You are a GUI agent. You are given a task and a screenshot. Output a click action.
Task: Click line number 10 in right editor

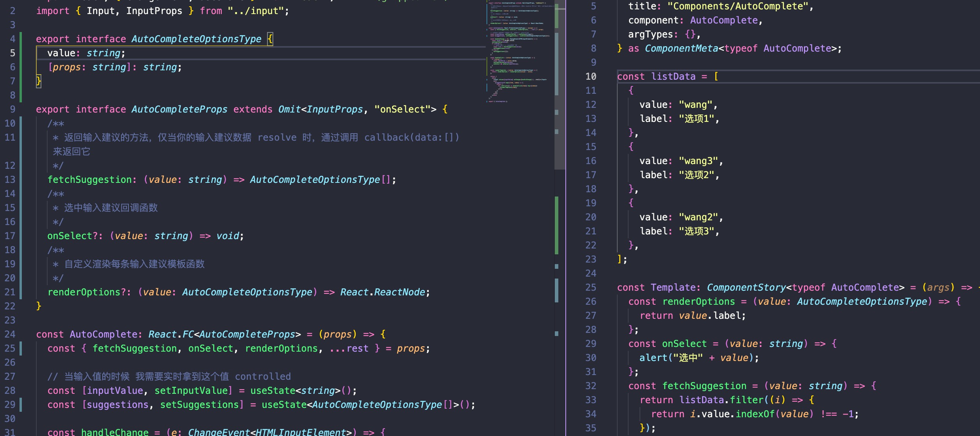[x=590, y=77]
